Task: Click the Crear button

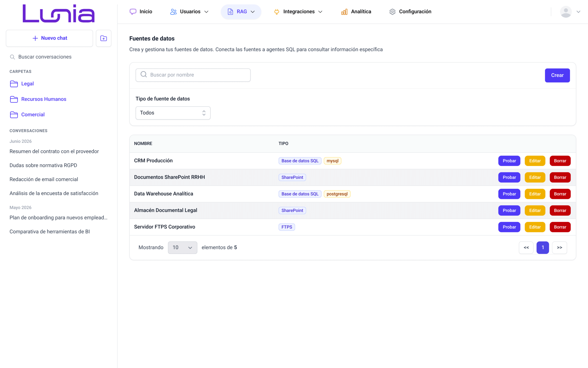Action: click(557, 75)
